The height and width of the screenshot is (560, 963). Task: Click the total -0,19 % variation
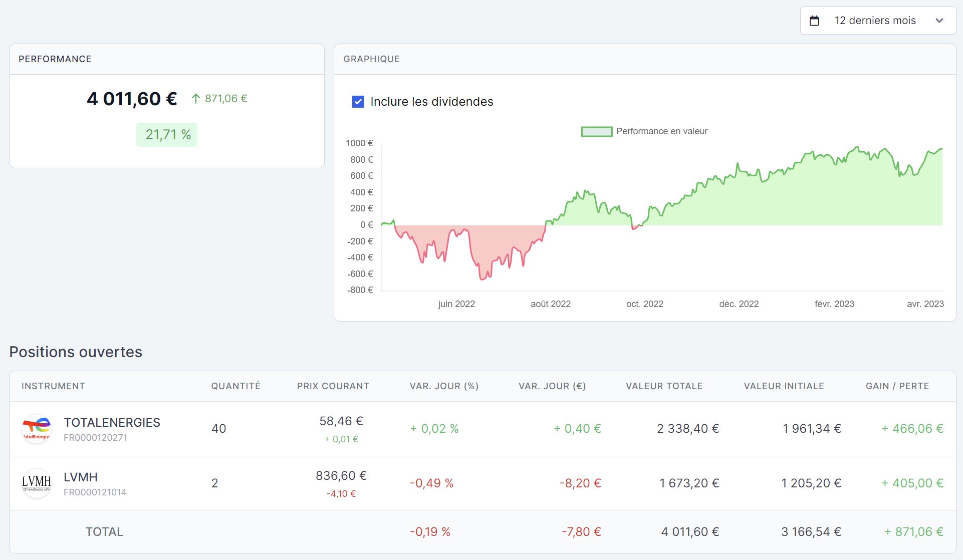(430, 532)
